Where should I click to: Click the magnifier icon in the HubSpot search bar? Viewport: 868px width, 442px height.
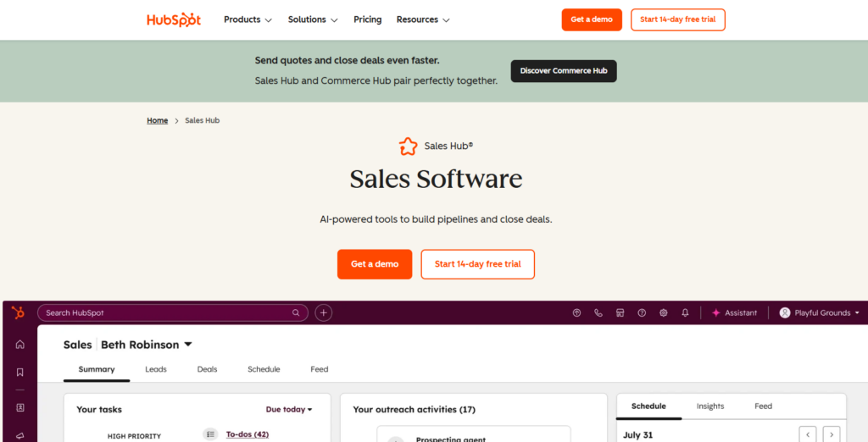pyautogui.click(x=296, y=312)
